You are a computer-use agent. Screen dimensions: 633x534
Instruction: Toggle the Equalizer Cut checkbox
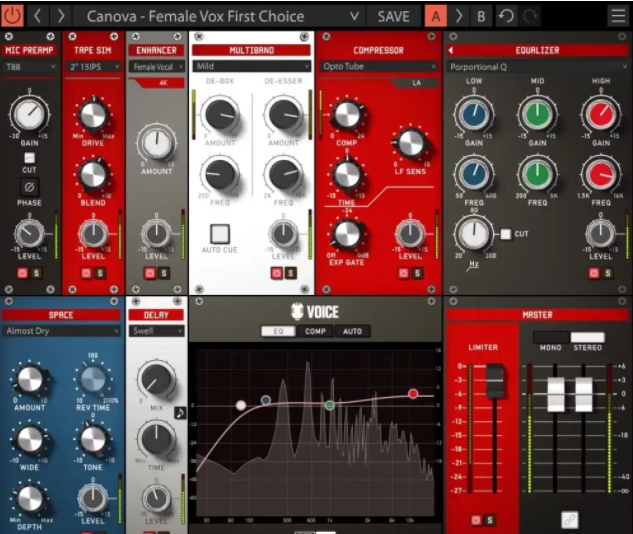506,234
